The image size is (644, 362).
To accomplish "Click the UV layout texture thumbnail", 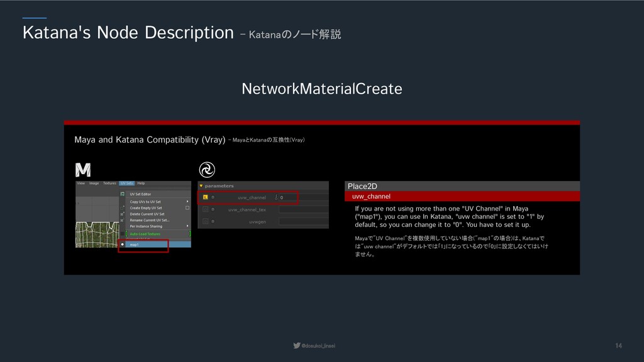I will click(97, 235).
